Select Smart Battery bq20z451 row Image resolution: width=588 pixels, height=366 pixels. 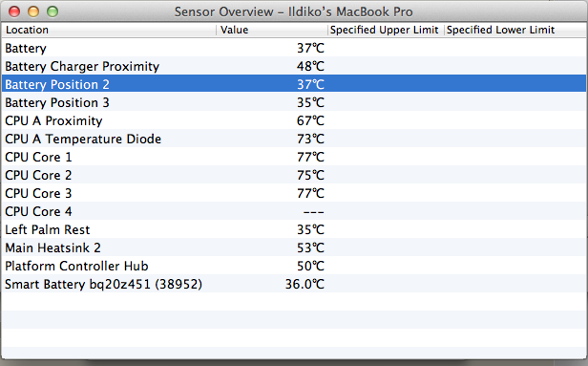coord(294,284)
